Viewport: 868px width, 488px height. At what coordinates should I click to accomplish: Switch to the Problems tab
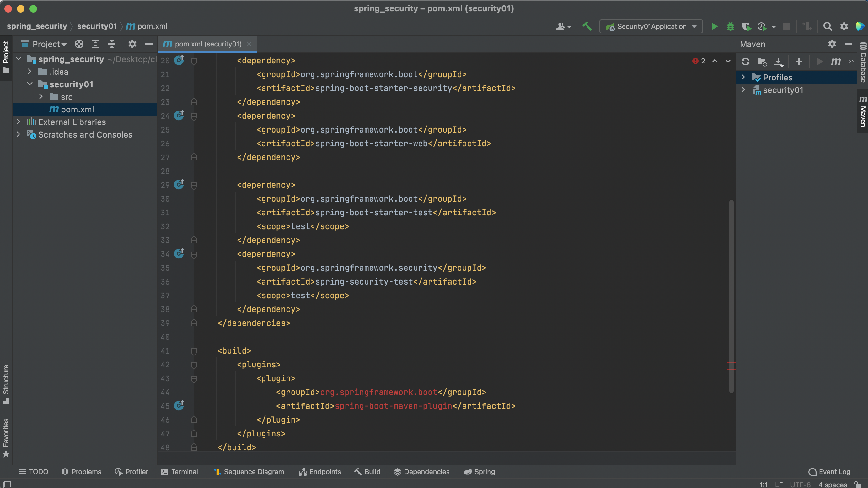[82, 471]
